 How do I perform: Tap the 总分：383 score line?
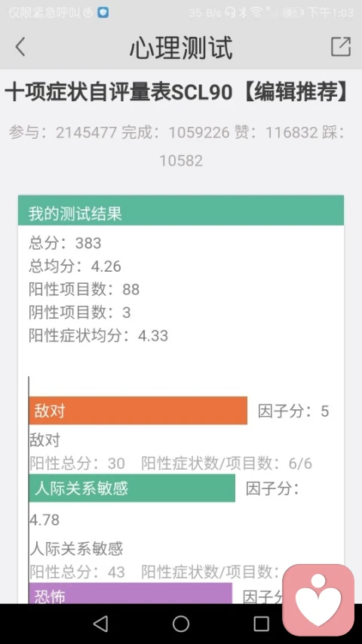pos(65,243)
